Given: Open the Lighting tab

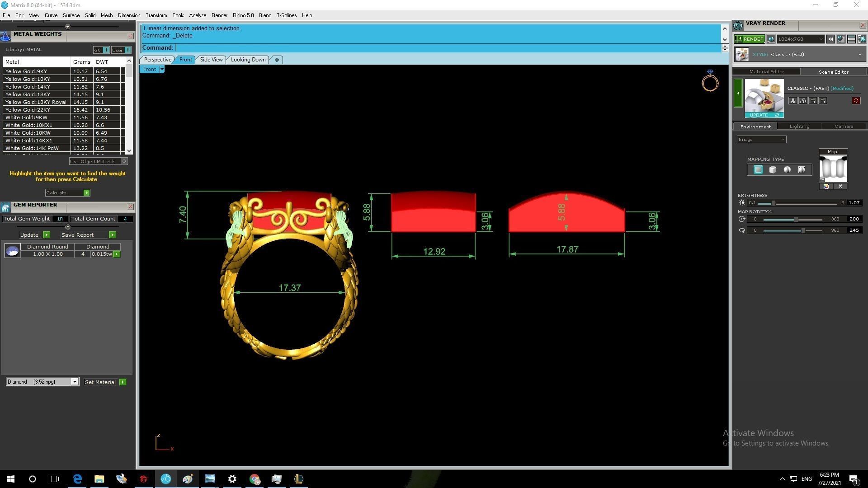Looking at the screenshot, I should pyautogui.click(x=799, y=127).
